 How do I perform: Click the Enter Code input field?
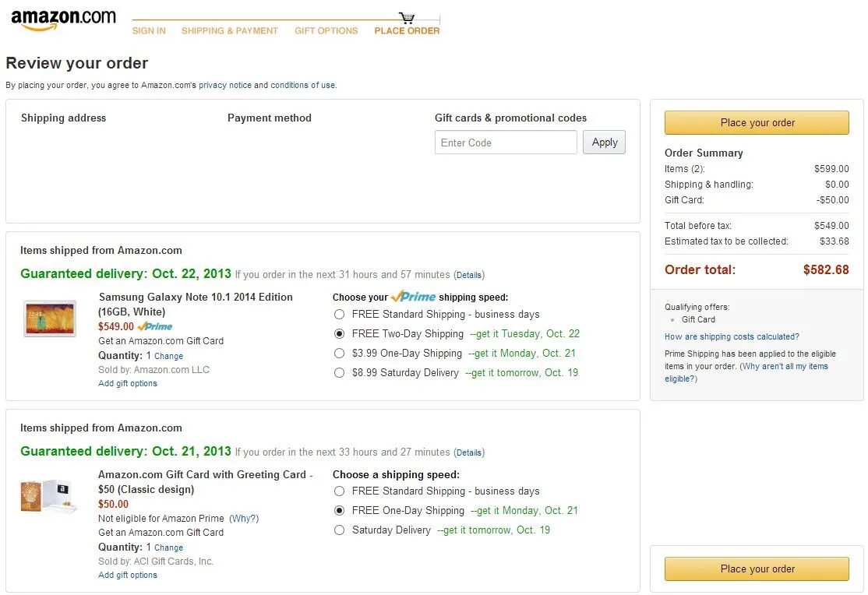tap(506, 143)
